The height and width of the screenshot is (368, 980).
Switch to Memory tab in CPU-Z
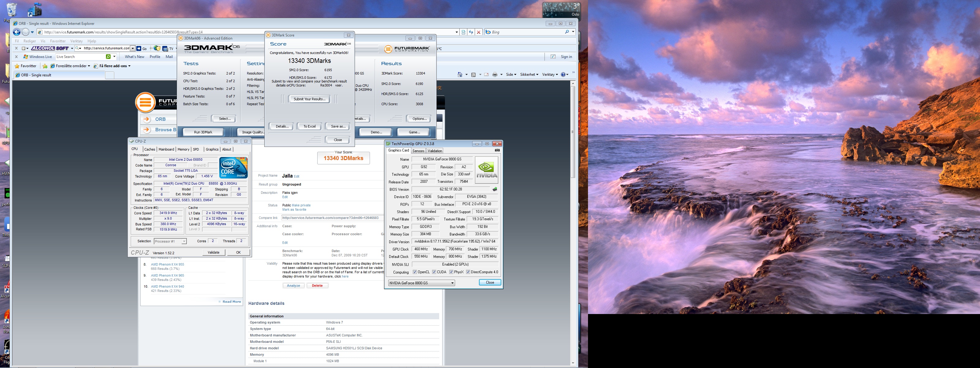point(183,149)
